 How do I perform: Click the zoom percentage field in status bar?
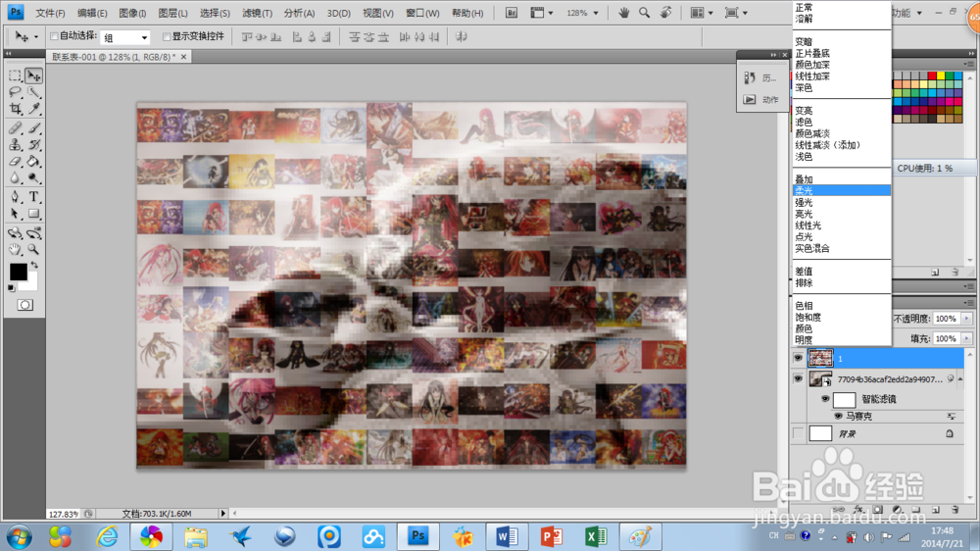coord(64,514)
